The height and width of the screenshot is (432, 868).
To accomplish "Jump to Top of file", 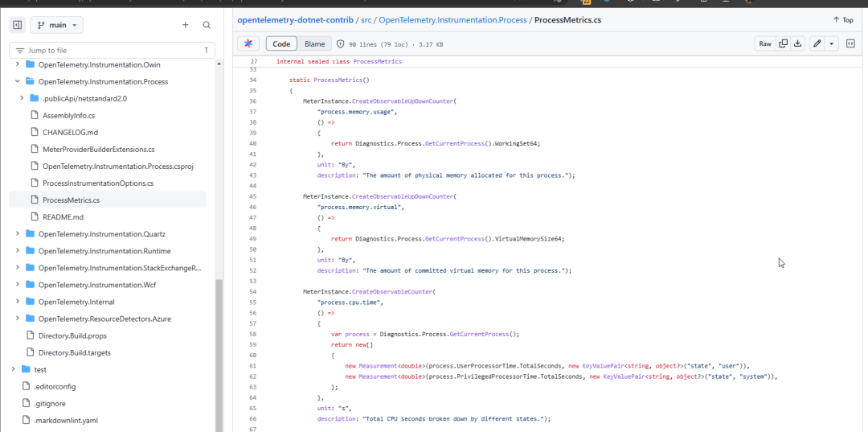I will pos(843,20).
